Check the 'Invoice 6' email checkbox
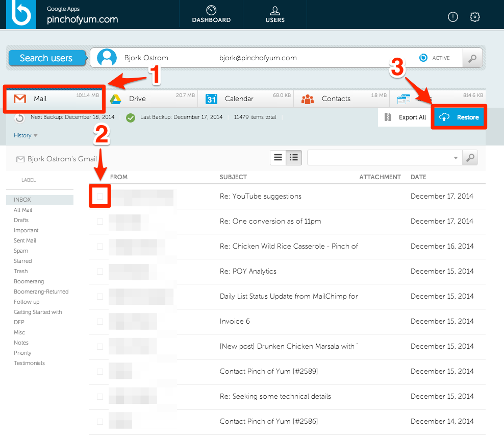 100,322
